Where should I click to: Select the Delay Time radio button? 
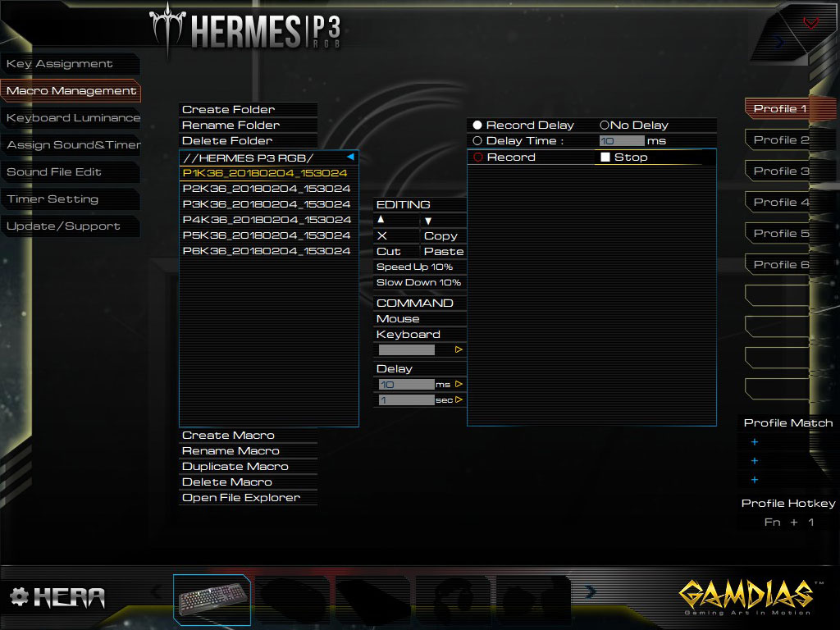pos(477,140)
